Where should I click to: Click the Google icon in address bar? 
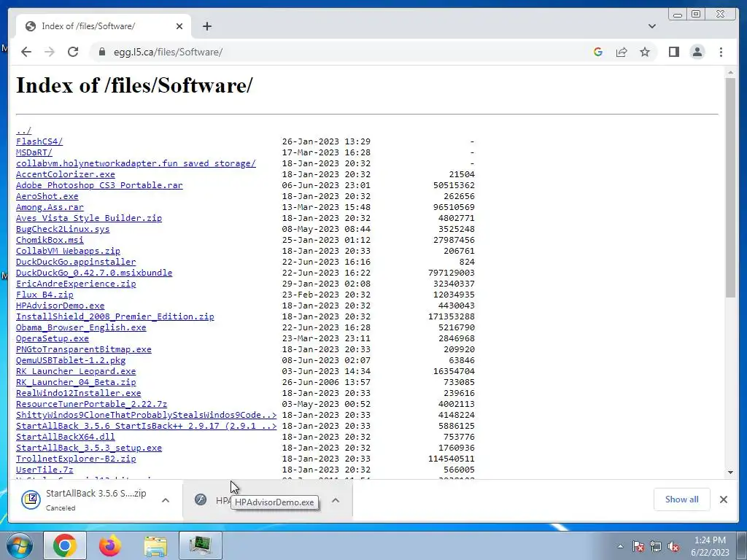[598, 52]
